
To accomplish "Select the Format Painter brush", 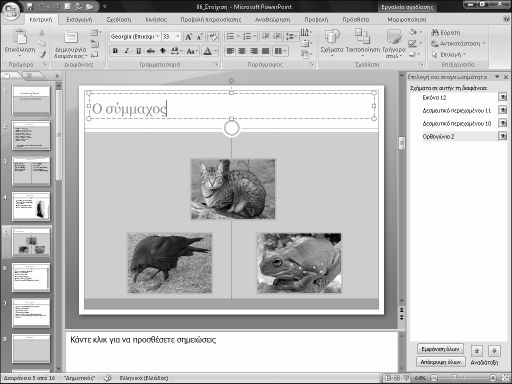I will 42,55.
